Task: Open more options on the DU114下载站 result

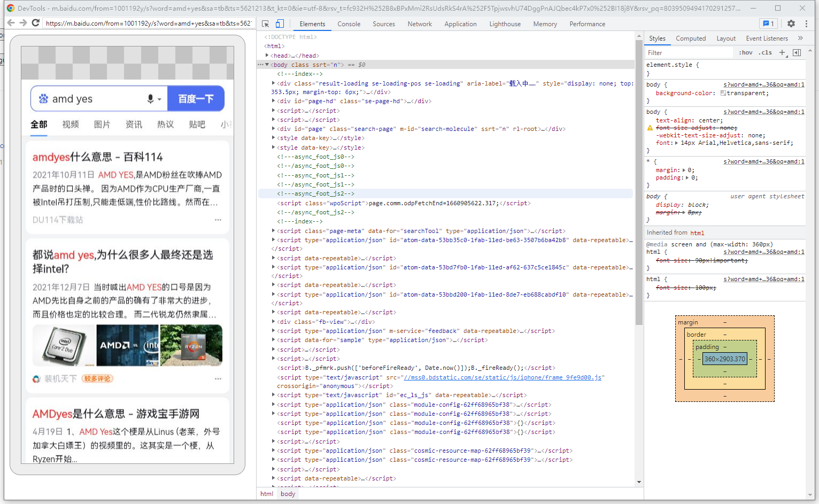Action: tap(218, 220)
